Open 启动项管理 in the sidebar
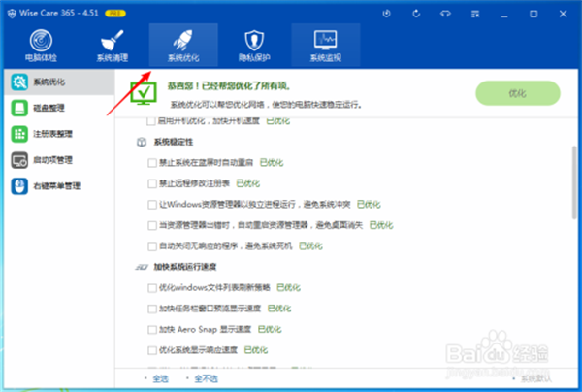This screenshot has height=392, width=582. 59,160
